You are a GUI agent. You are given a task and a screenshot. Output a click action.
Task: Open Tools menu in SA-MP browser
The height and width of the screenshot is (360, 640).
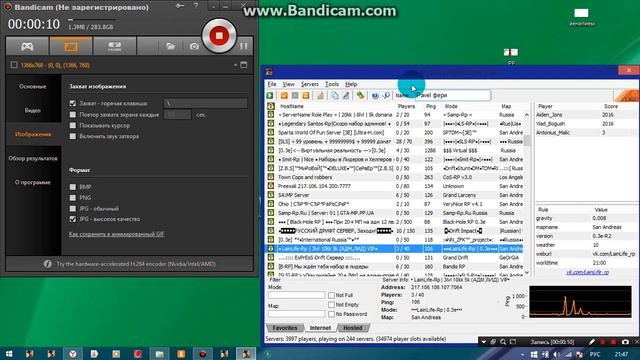coord(332,84)
